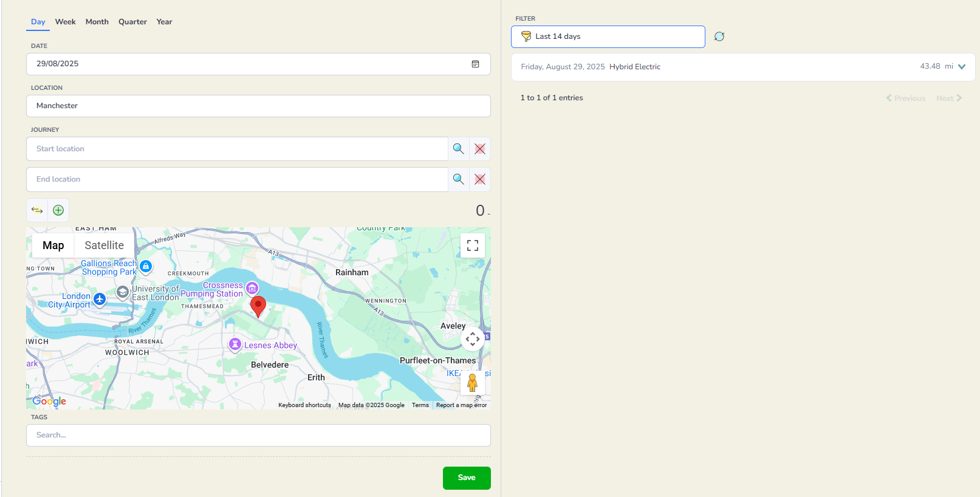Click the London City Airport marker icon
980x497 pixels.
[x=100, y=299]
